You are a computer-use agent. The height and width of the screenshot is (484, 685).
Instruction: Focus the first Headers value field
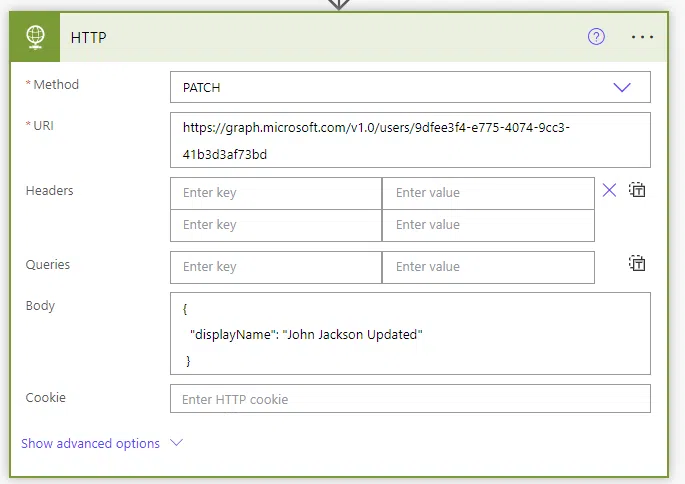(x=488, y=193)
